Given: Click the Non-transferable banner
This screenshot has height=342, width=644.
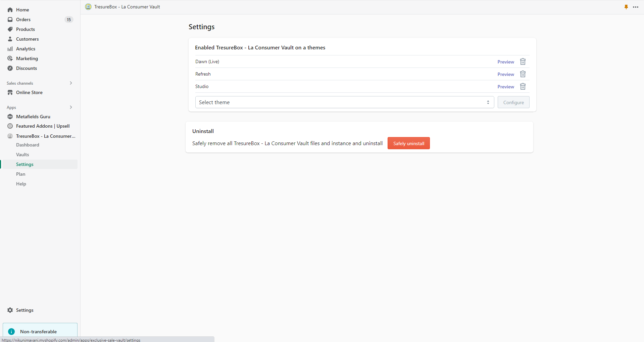Looking at the screenshot, I should [40, 331].
